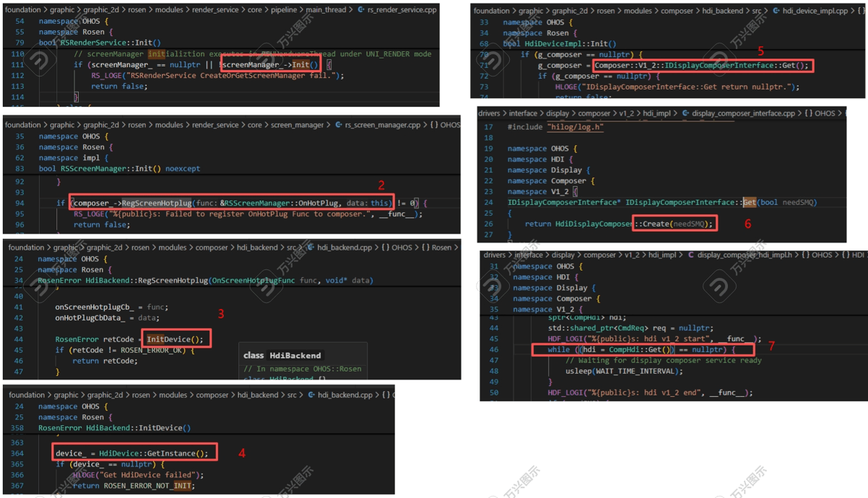Click the C++ file icon beside rs_render_service.cpp

(360, 10)
